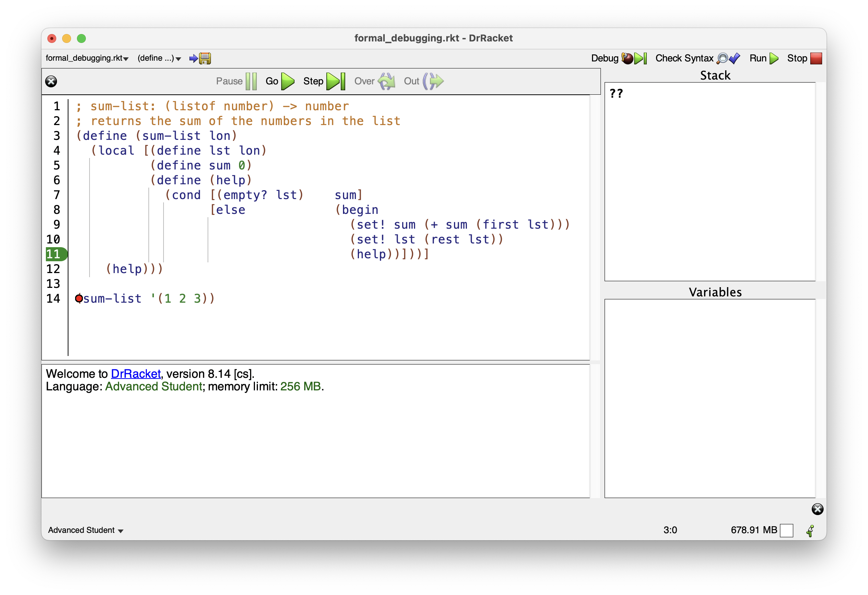Save the file using the floppy disk icon
Screen dimensions: 868x595
tap(205, 58)
